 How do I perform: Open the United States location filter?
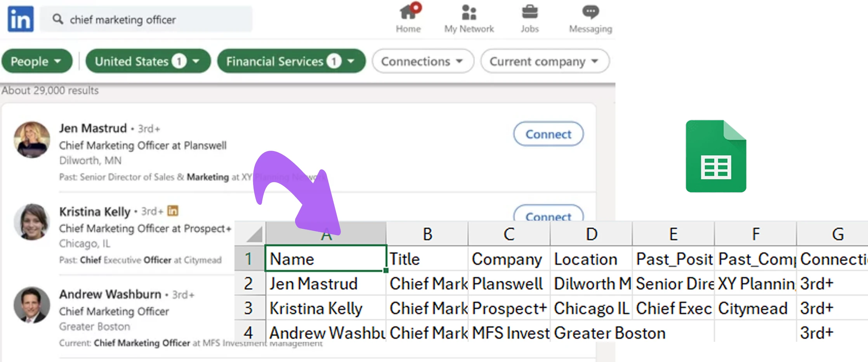click(x=148, y=61)
